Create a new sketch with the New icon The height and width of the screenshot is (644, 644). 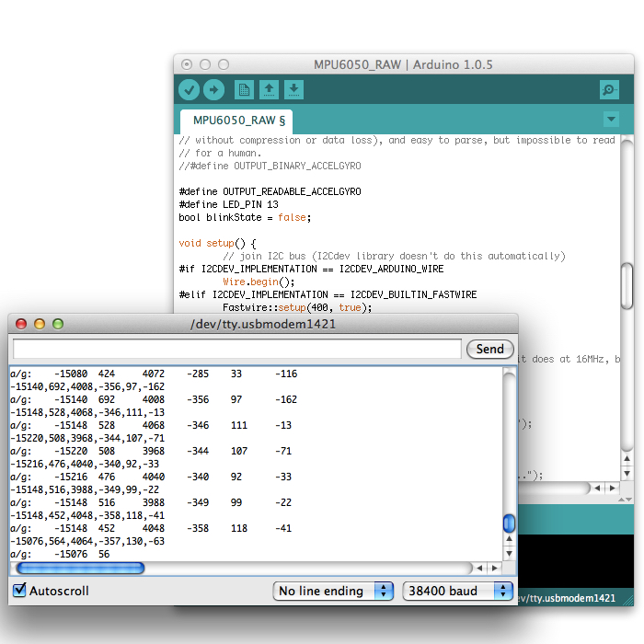[x=244, y=89]
